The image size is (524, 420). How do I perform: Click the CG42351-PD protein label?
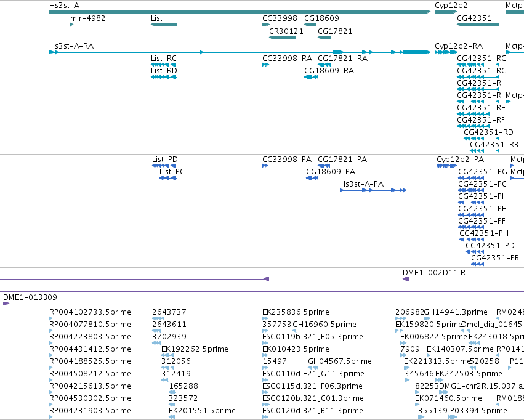[490, 246]
